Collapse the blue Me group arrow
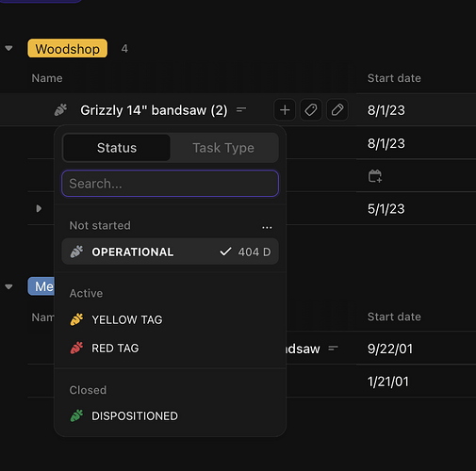 point(8,286)
